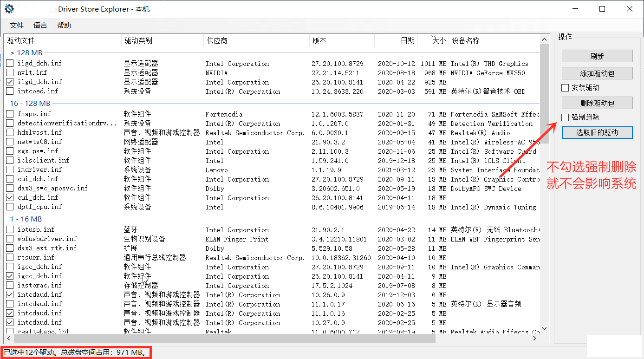The height and width of the screenshot is (359, 644).
Task: Collapse the 16 - 128 MB group
Action: [30, 104]
